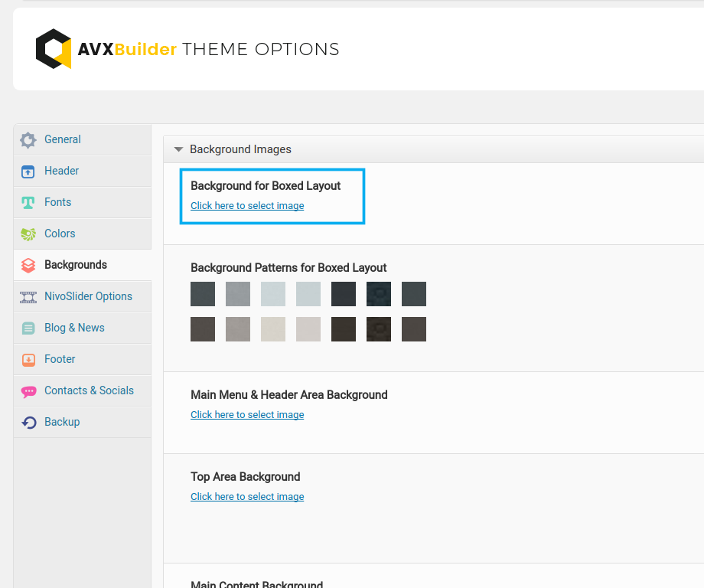The image size is (704, 588).
Task: Click the Footer icon in sidebar
Action: pyautogui.click(x=28, y=360)
